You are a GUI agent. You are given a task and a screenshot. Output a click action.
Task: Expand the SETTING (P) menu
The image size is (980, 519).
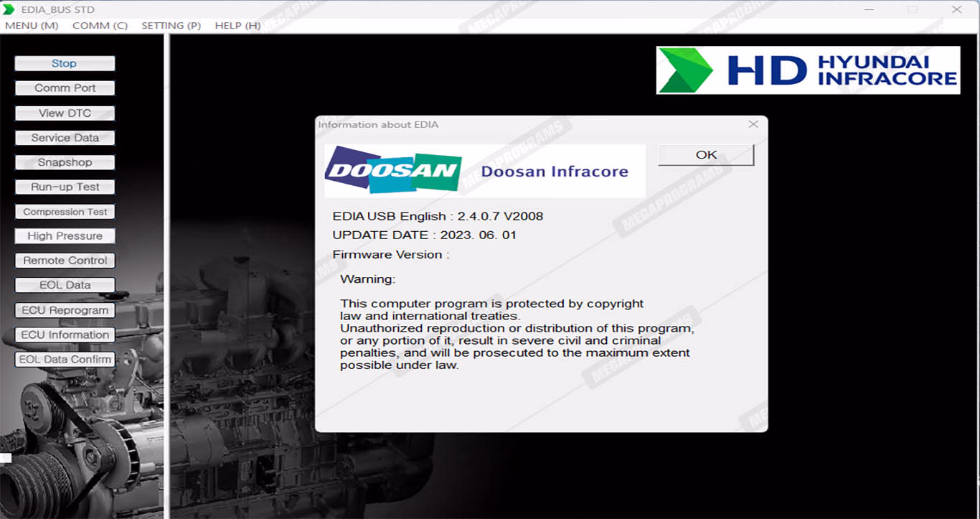(x=171, y=26)
